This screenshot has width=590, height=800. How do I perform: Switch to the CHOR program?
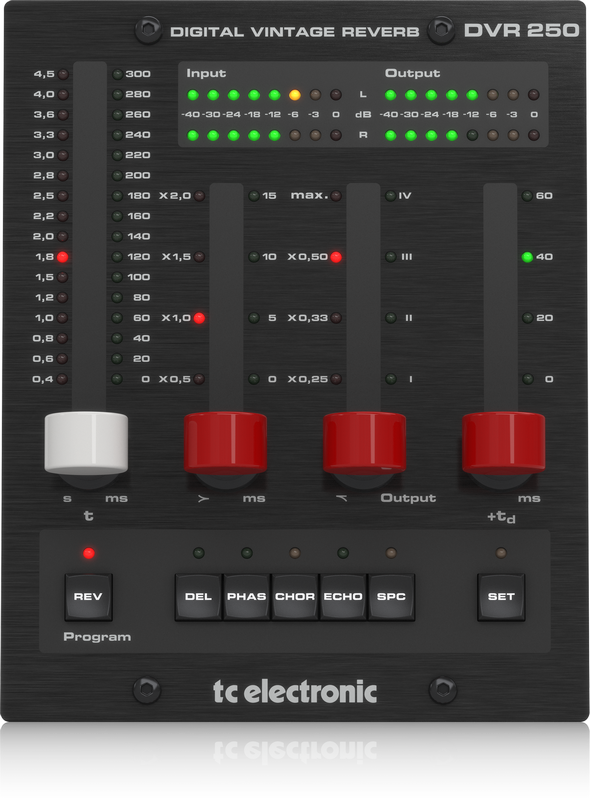coord(295,596)
